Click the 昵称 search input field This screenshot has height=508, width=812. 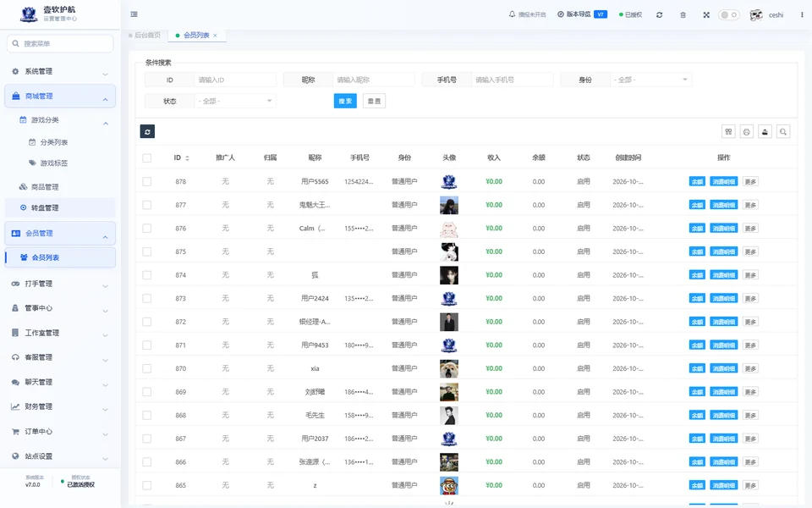[373, 80]
